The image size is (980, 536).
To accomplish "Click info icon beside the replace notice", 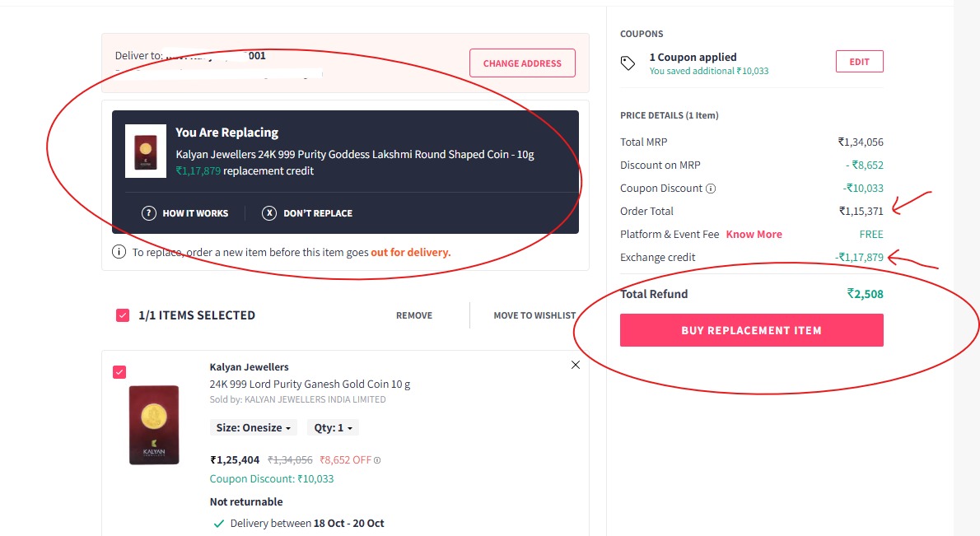I will (x=119, y=252).
